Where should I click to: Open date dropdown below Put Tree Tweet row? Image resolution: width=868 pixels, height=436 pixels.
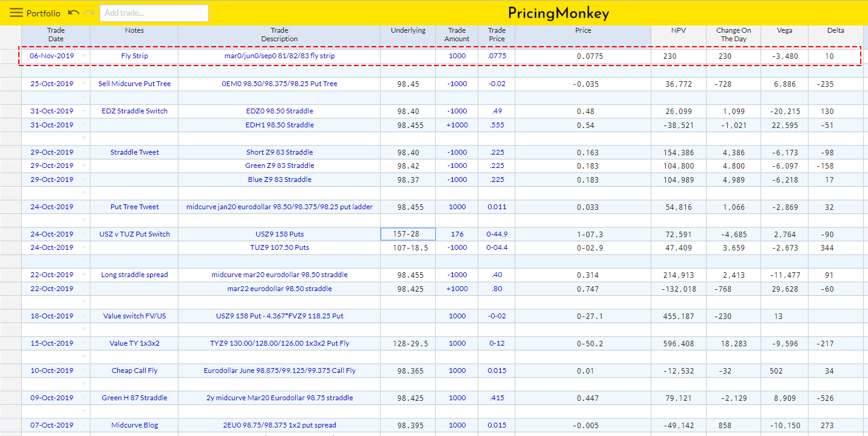pos(84,220)
